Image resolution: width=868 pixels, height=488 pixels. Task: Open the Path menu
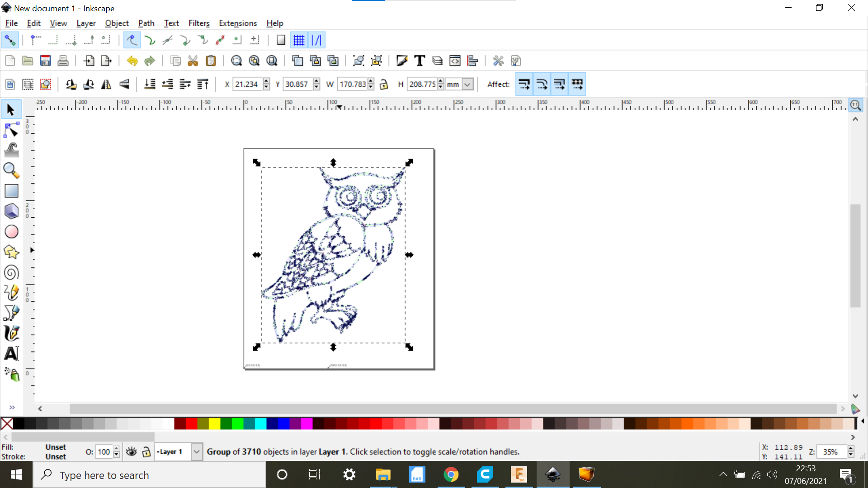pos(146,23)
